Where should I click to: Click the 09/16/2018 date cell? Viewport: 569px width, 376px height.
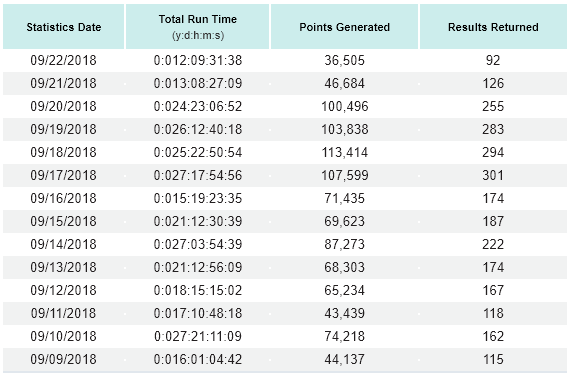(64, 198)
